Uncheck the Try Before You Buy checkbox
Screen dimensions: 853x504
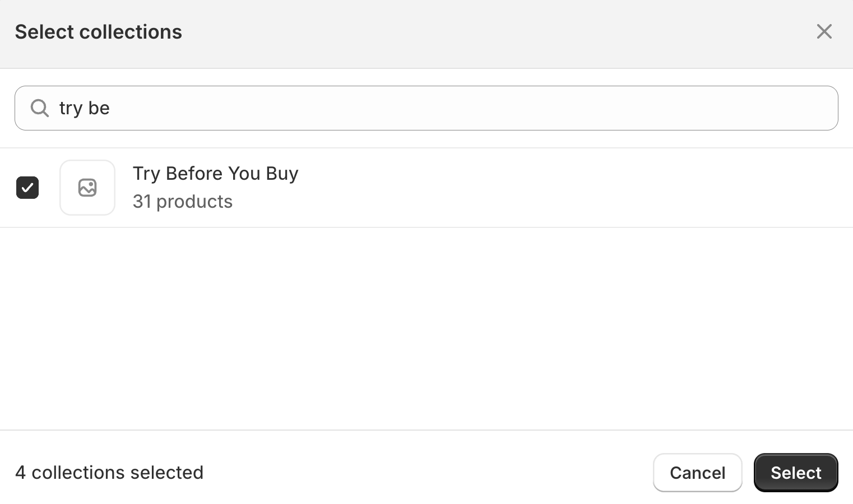click(27, 188)
